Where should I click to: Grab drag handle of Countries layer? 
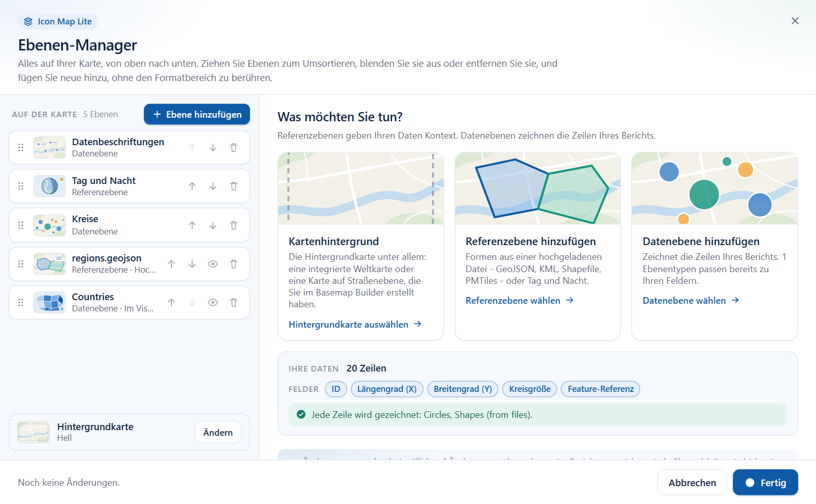pos(21,303)
